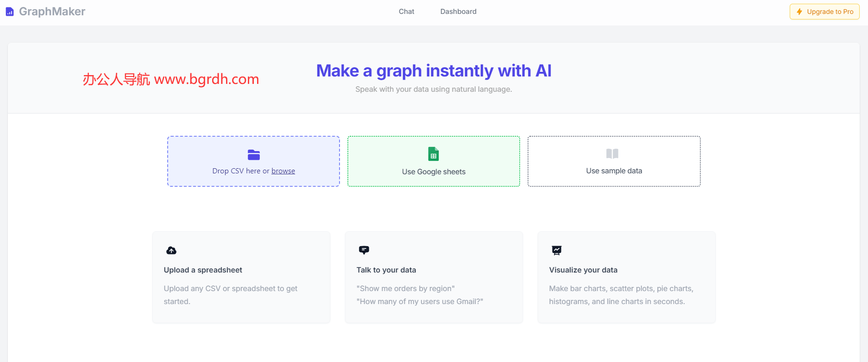Screen dimensions: 868x362
Task: Click the Make a graph instantly heading
Action: [434, 70]
